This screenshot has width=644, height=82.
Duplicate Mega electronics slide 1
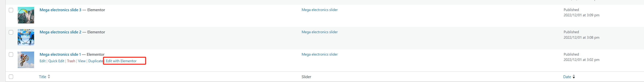[95, 61]
